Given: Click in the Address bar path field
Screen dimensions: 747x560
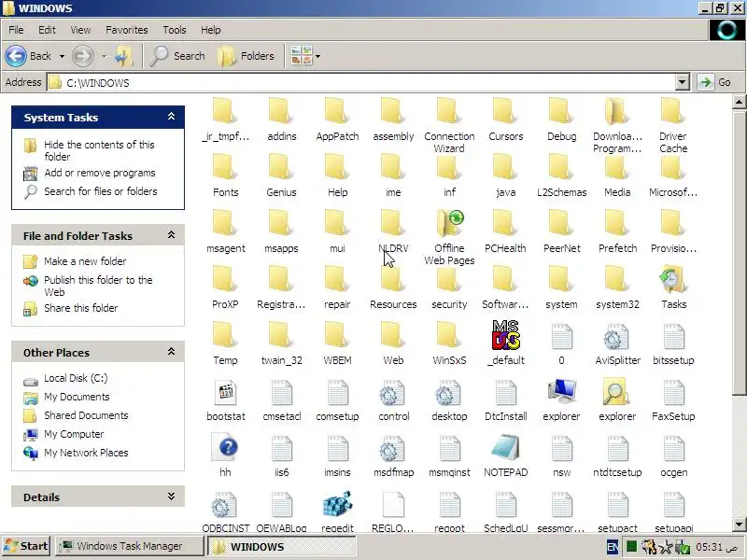Looking at the screenshot, I should click(362, 82).
